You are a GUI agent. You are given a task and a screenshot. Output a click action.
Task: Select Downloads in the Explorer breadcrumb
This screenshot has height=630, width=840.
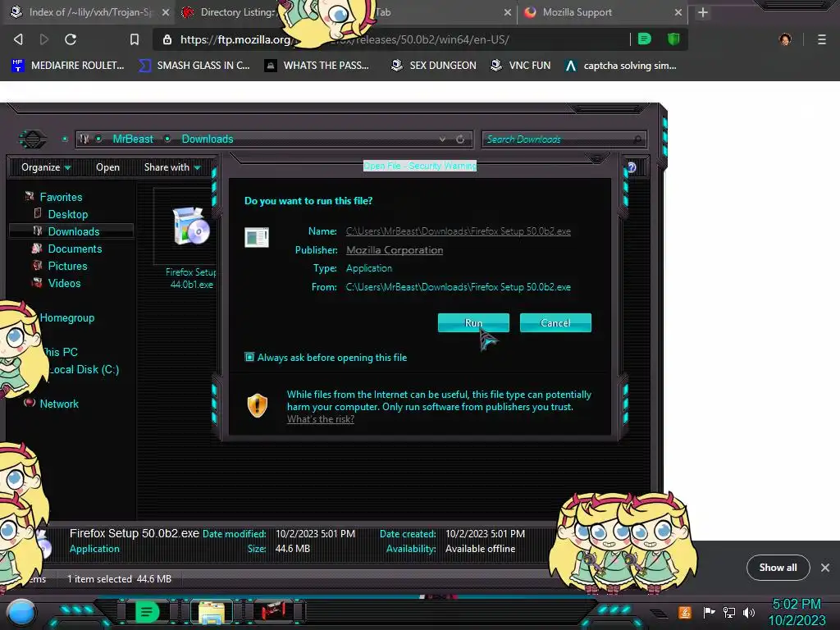(x=208, y=139)
